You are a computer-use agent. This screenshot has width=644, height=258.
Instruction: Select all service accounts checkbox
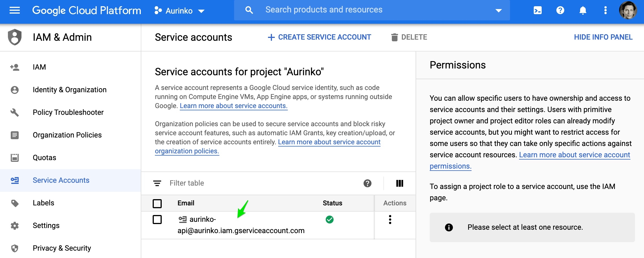point(157,203)
